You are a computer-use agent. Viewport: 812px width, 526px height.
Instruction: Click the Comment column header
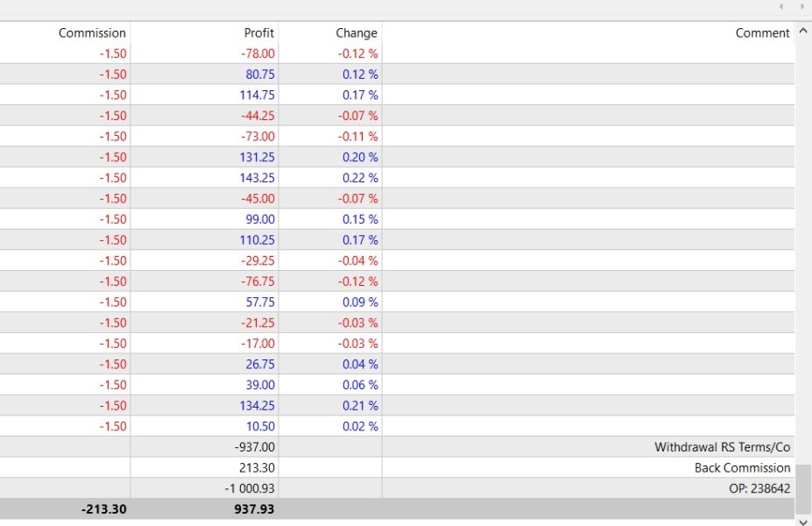click(x=762, y=32)
